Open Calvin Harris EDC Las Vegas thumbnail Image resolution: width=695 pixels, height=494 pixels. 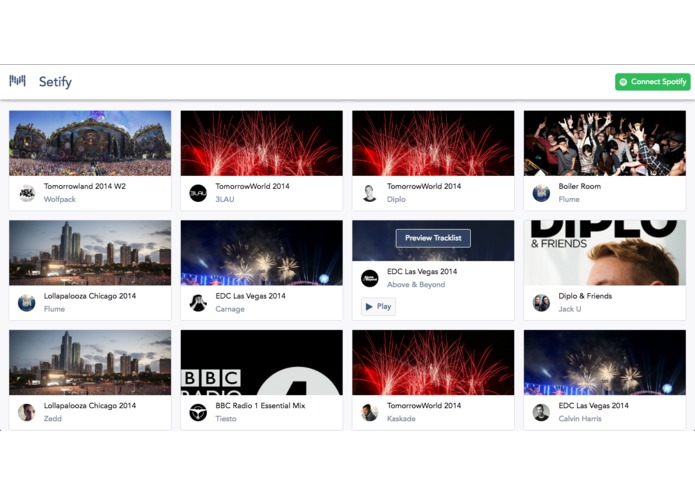605,362
